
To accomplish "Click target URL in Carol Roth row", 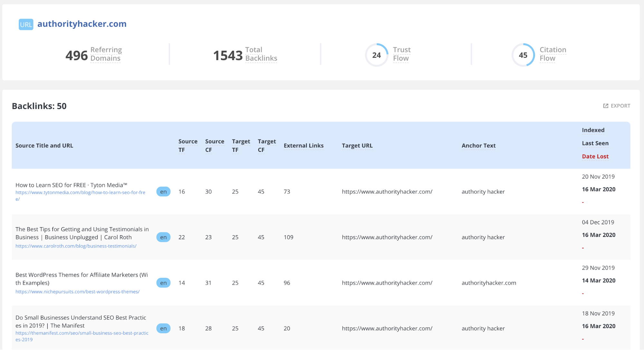I will 387,237.
